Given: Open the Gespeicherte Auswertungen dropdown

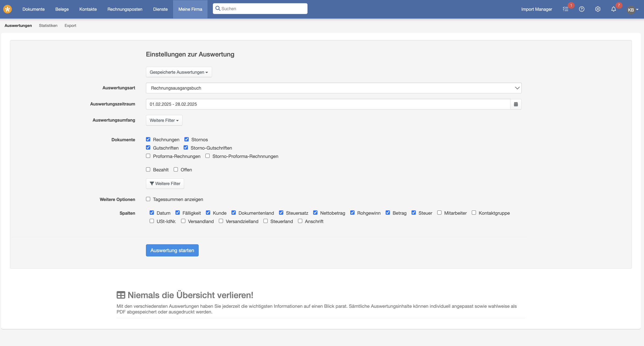Looking at the screenshot, I should (x=179, y=72).
